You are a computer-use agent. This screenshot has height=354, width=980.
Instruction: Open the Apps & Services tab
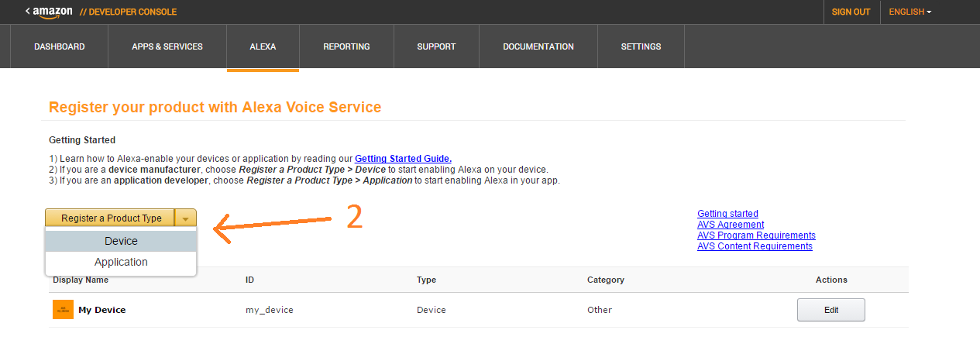167,46
